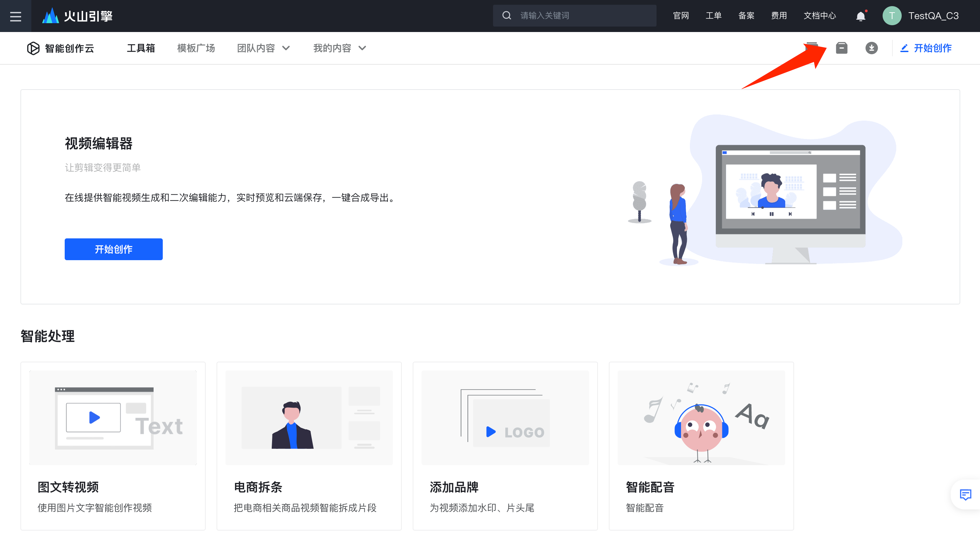980x536 pixels.
Task: Open the hamburger menu in the top bar
Action: pos(16,16)
